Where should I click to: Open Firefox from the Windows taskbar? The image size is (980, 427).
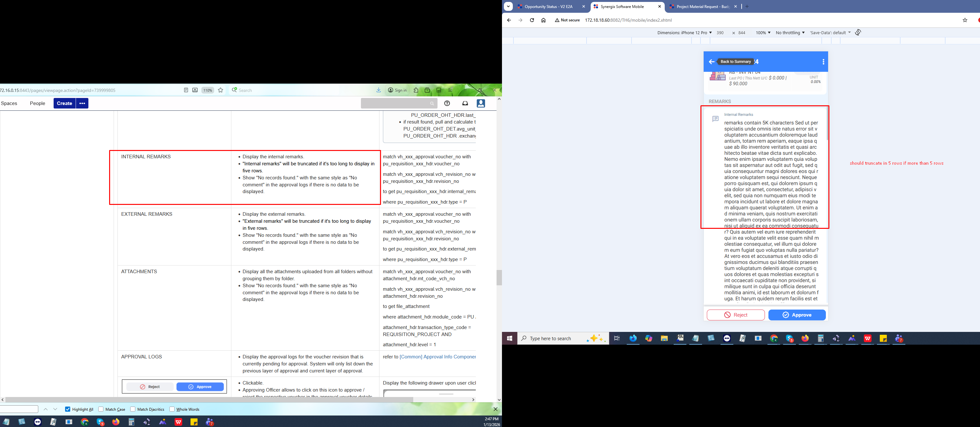click(805, 338)
